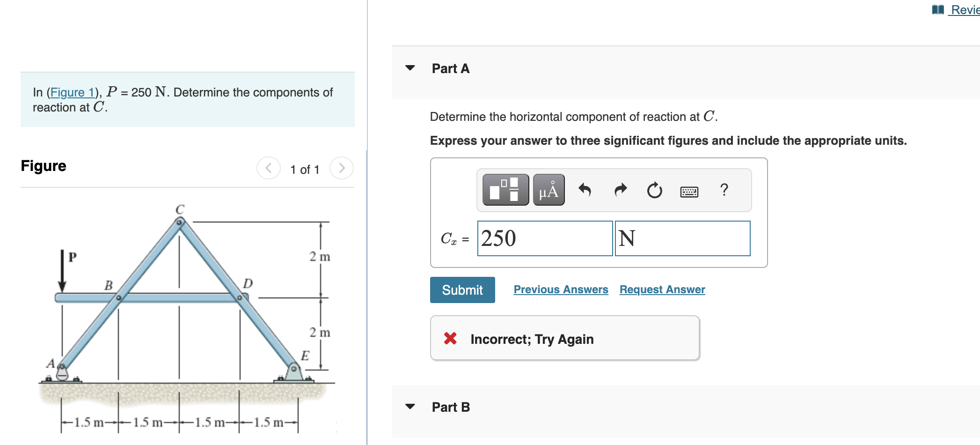Click the next figure chevron arrow
Screen dimensions: 980x445
pos(342,169)
